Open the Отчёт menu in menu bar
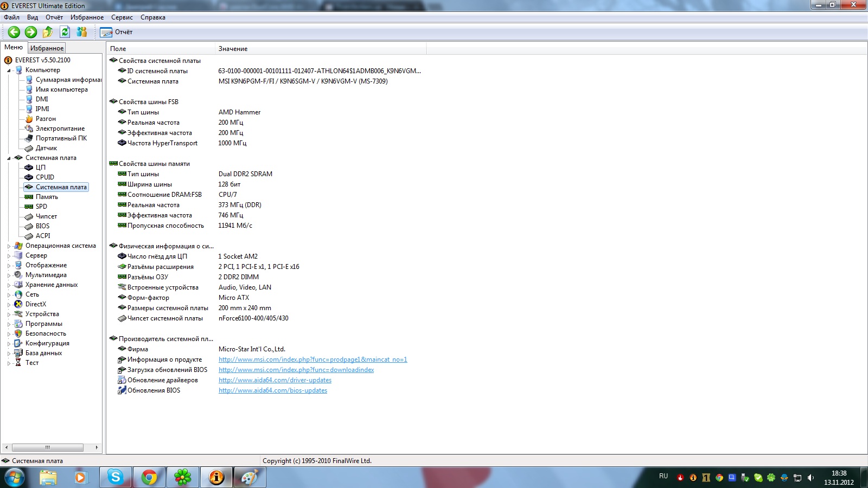Image resolution: width=868 pixels, height=488 pixels. click(54, 17)
